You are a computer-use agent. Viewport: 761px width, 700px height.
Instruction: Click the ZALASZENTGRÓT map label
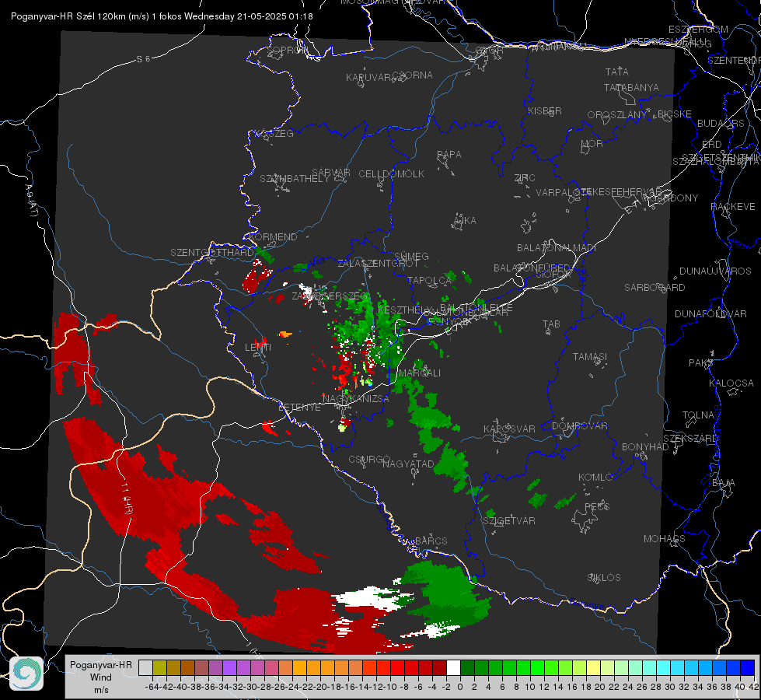[x=378, y=264]
